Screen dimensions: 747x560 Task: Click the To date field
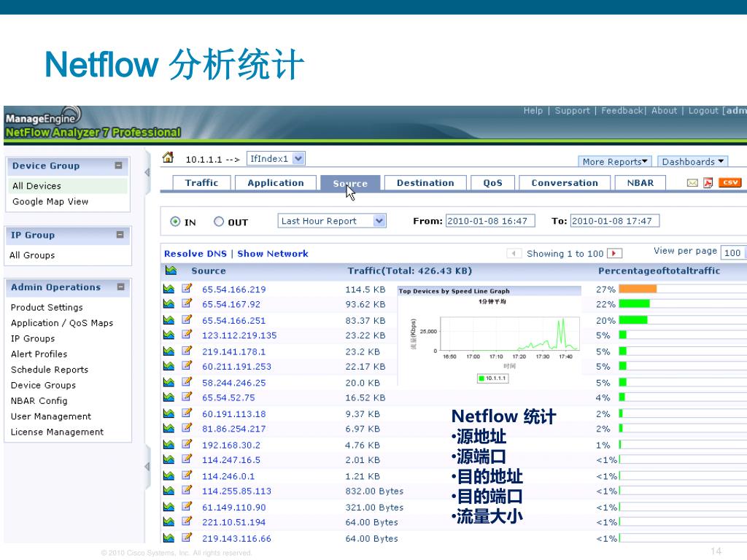(615, 221)
